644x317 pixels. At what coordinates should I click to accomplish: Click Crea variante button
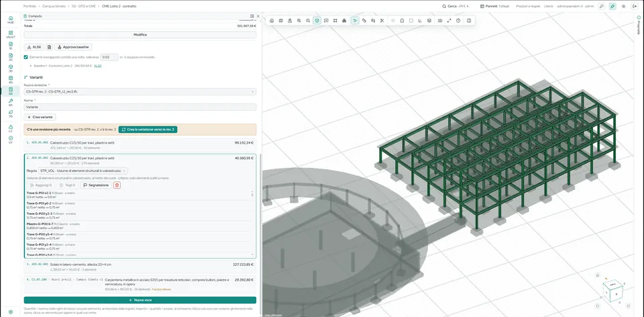pyautogui.click(x=40, y=117)
